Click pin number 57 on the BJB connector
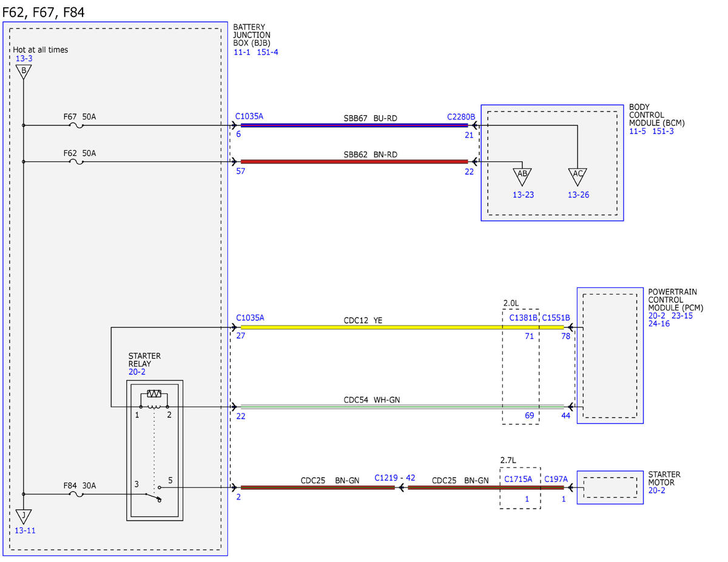The height and width of the screenshot is (562, 728). 241,171
